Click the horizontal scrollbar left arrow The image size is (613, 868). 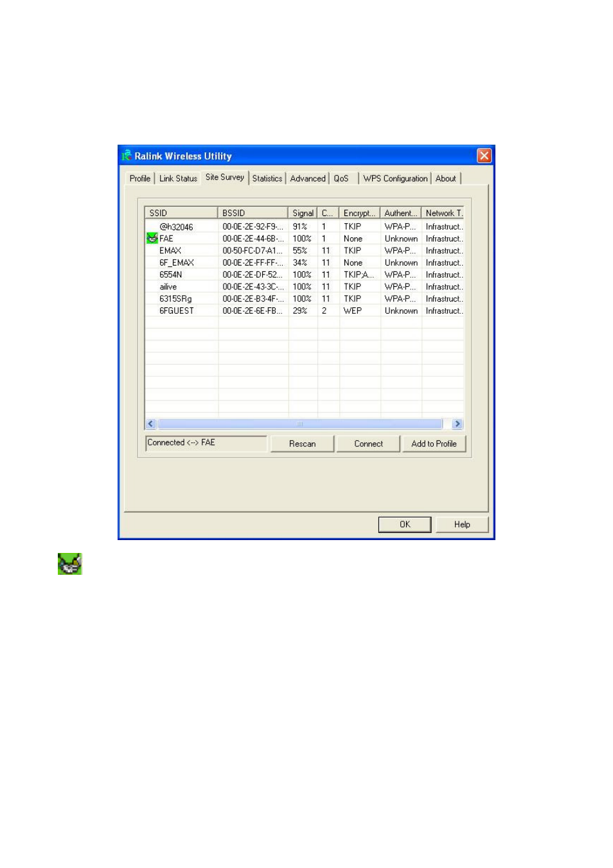coord(151,424)
